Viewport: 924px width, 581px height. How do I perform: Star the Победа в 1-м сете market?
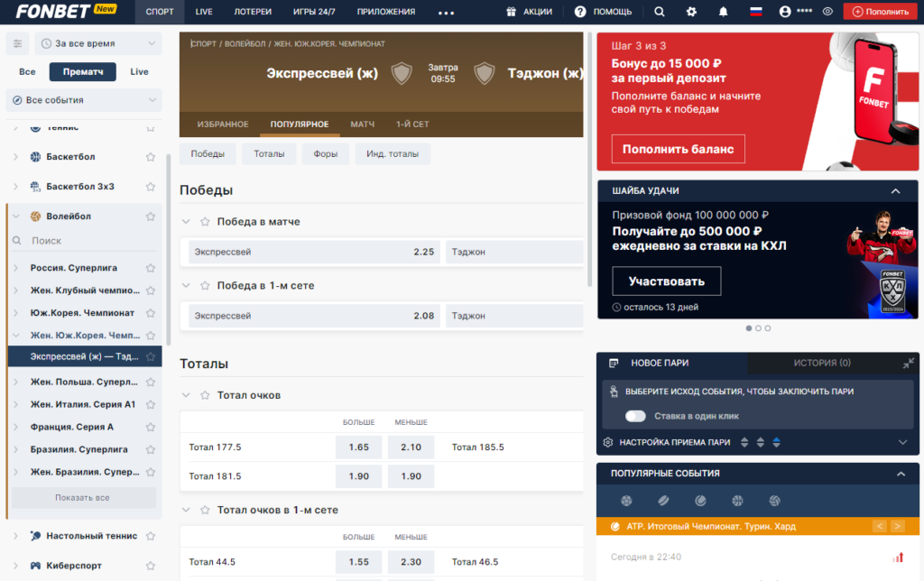205,285
